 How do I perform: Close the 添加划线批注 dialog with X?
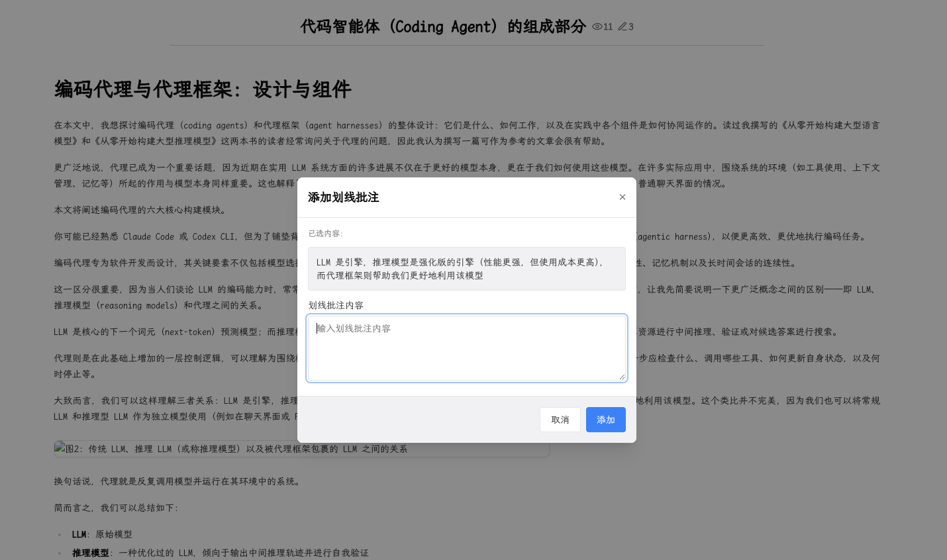click(x=623, y=197)
